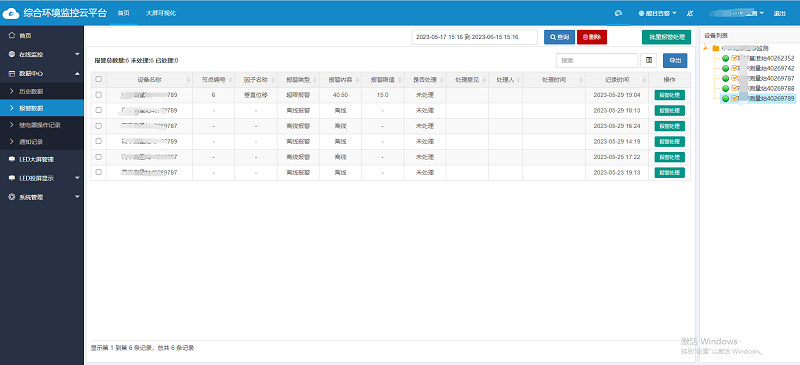The image size is (800, 365).
Task: Check the first alarm row checkbox
Action: click(x=98, y=94)
